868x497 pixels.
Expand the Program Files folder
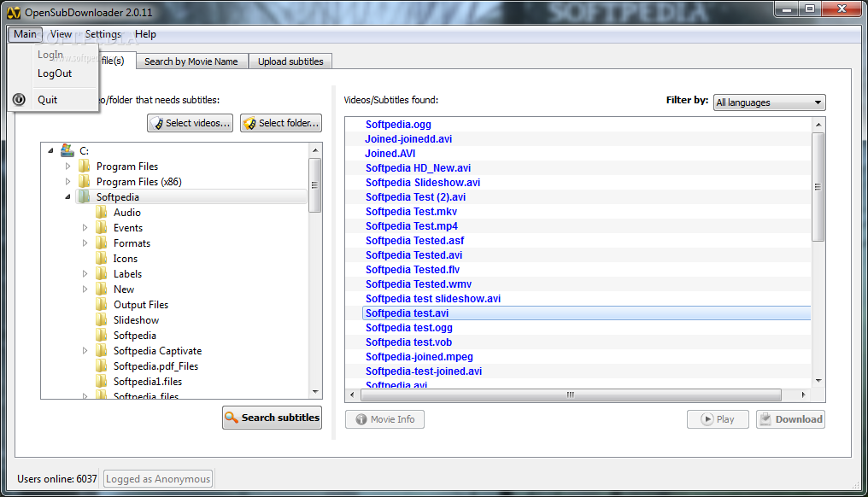tap(67, 166)
